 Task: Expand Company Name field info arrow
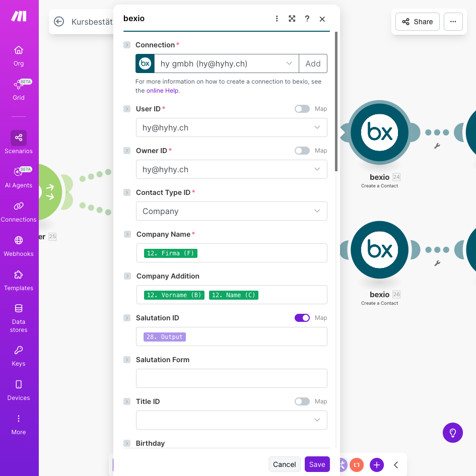click(127, 234)
